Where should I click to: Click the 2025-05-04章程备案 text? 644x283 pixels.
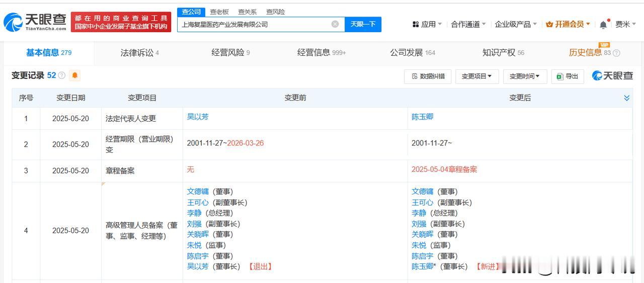[444, 169]
